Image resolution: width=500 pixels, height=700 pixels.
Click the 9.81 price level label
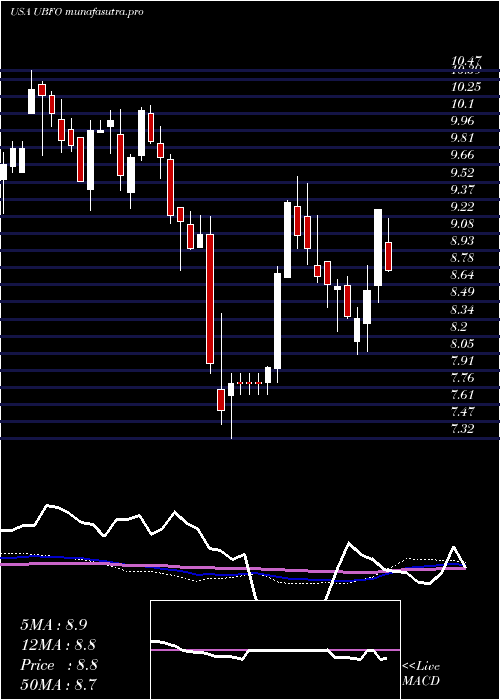click(464, 138)
